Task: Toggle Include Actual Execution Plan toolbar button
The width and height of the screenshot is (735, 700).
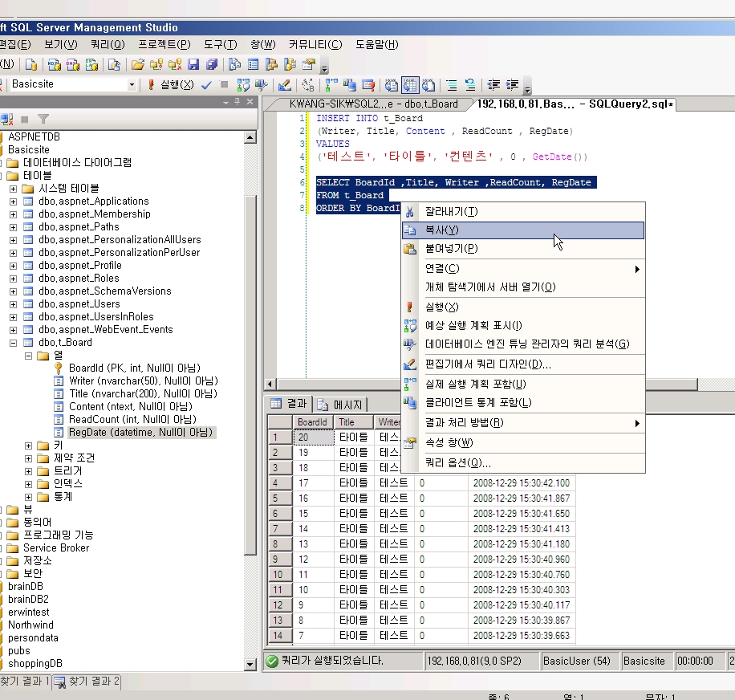Action: coord(331,85)
